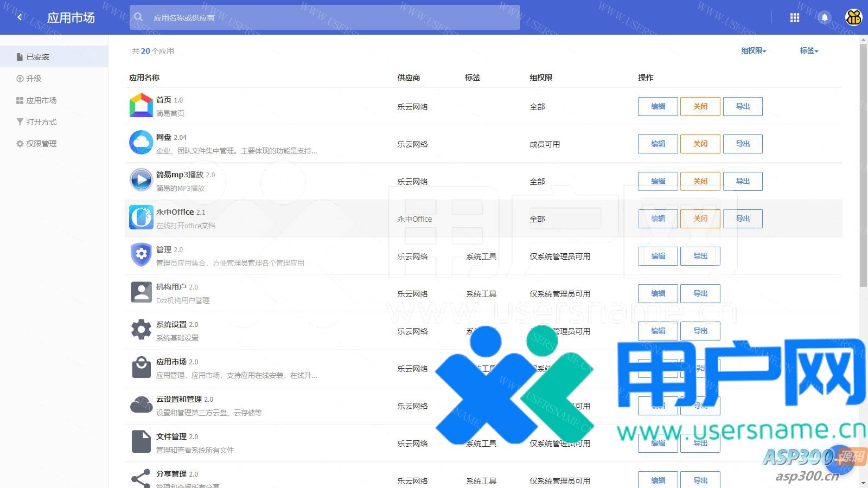868x488 pixels.
Task: Edit the 管理 app
Action: coord(658,256)
